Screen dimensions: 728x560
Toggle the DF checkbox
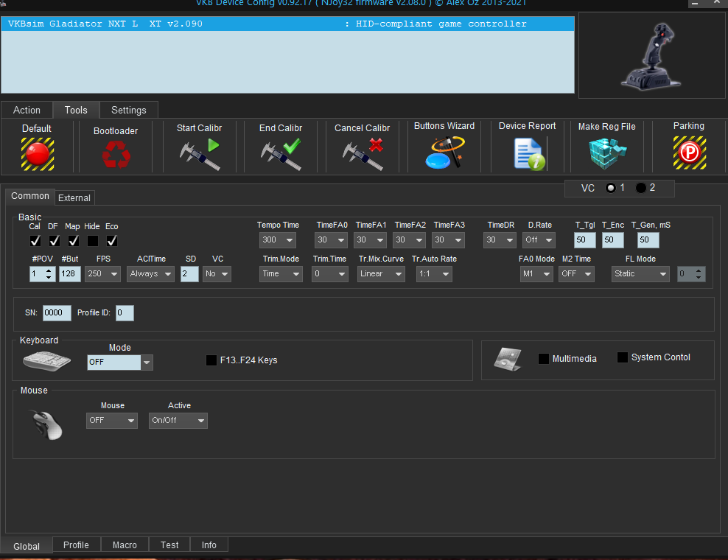click(x=55, y=240)
